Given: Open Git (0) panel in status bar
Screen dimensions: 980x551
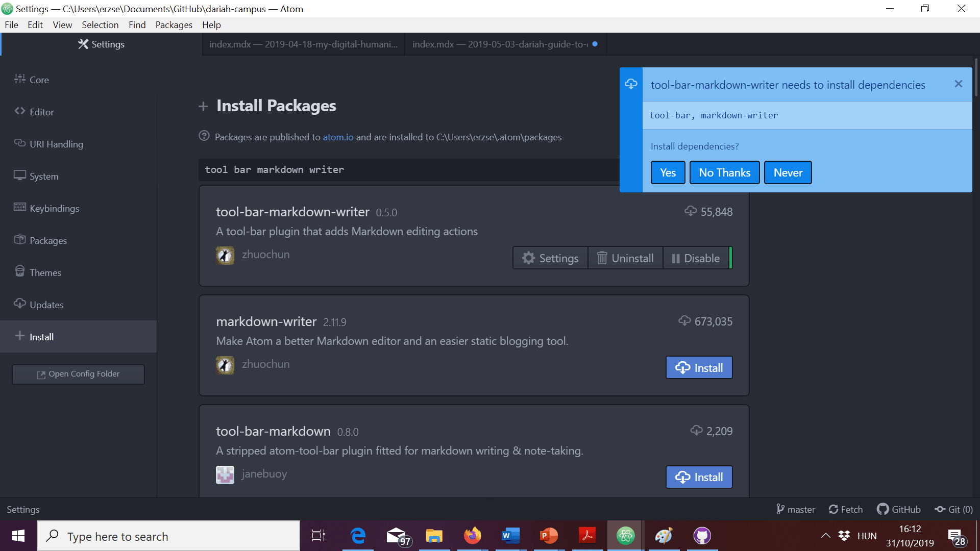Looking at the screenshot, I should coord(953,509).
